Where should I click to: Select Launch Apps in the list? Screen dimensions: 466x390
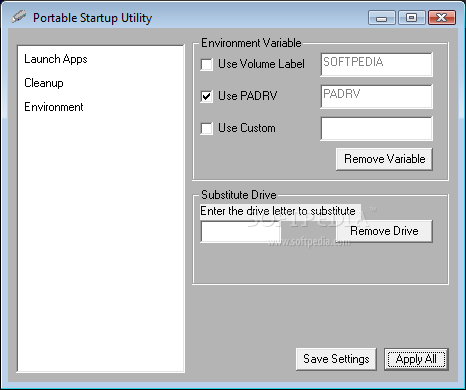(x=56, y=59)
